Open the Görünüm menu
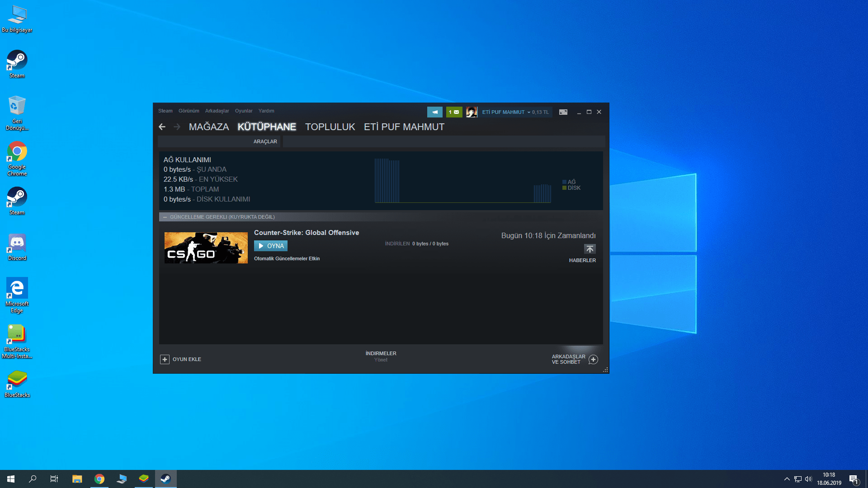 click(x=189, y=111)
